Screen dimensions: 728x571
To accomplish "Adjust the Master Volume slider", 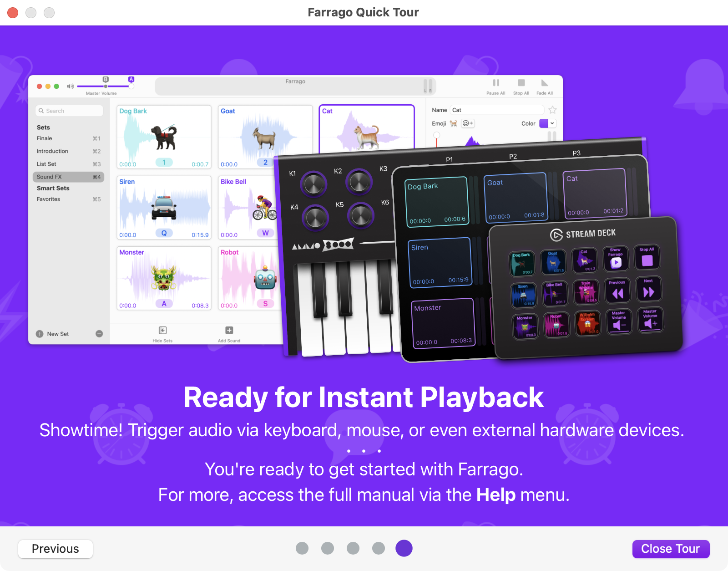I will click(x=106, y=86).
